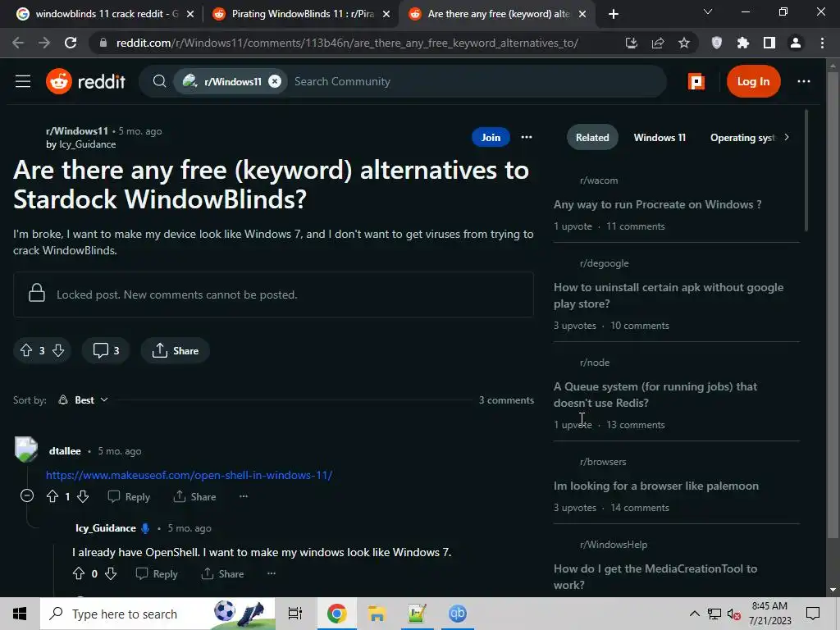
Task: Open 'How to uninstall certain apk' post
Action: click(668, 295)
